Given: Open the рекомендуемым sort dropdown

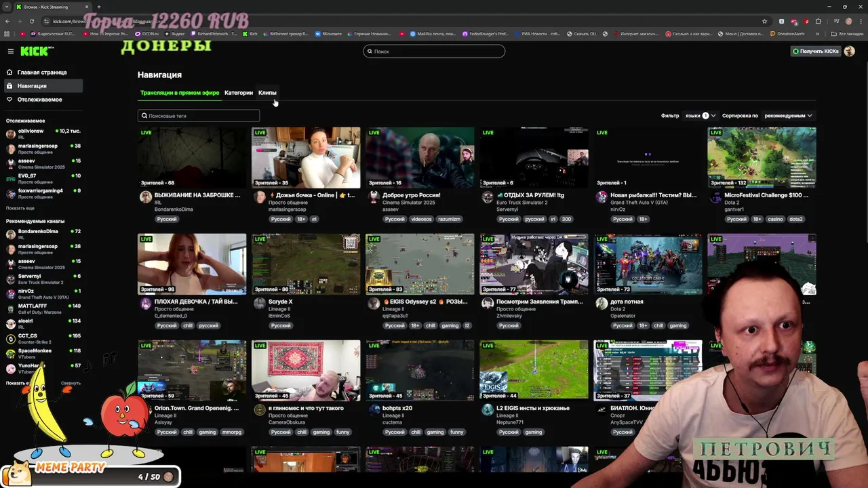Looking at the screenshot, I should tap(788, 116).
